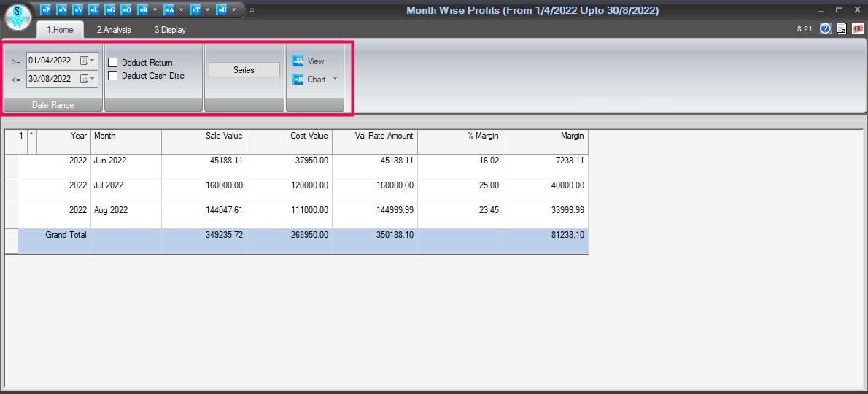868x394 pixels.
Task: Expand the dropdown arrow beside A icon
Action: tap(181, 10)
